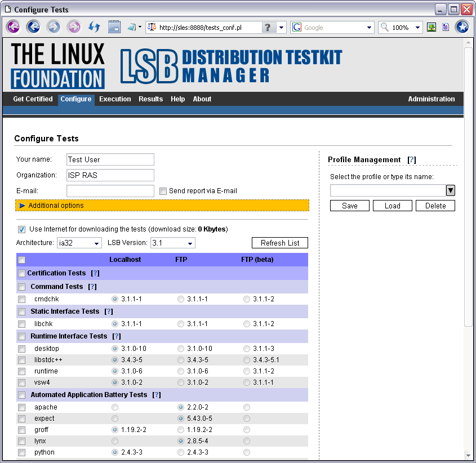Viewport: 476px width, 463px height.
Task: Click the Load profile button
Action: point(392,206)
